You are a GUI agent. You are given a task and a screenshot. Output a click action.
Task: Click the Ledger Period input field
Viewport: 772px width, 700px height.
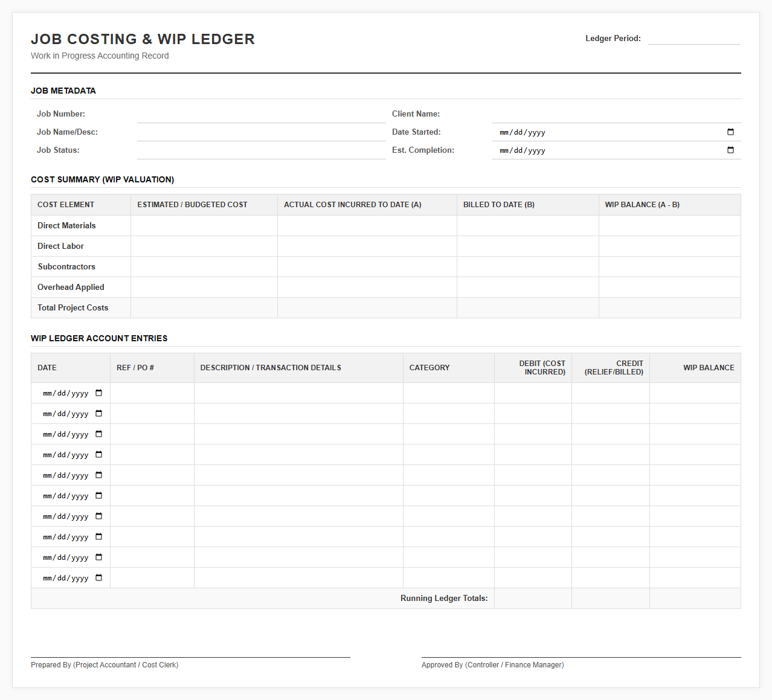click(x=694, y=38)
